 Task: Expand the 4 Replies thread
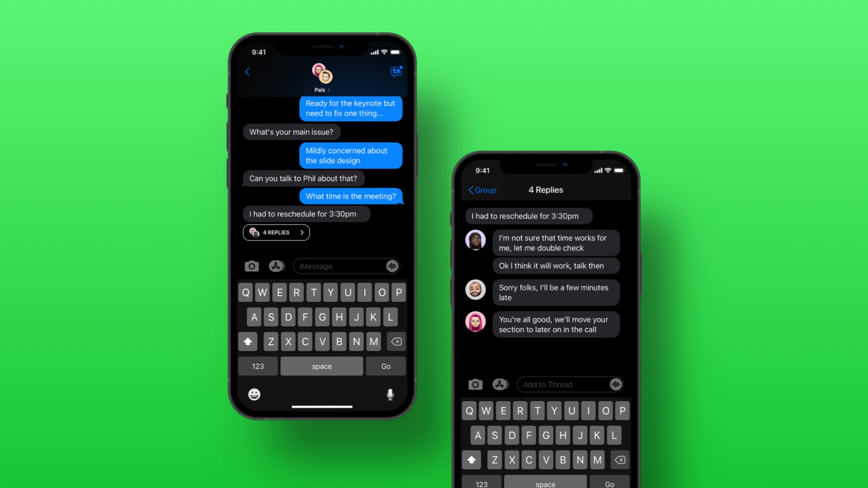click(276, 232)
